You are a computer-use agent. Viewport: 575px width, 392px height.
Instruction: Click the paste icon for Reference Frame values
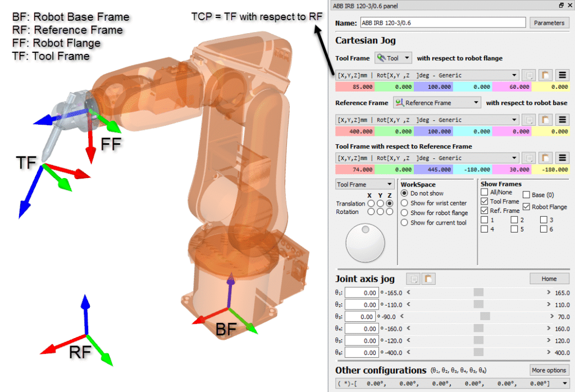click(545, 120)
